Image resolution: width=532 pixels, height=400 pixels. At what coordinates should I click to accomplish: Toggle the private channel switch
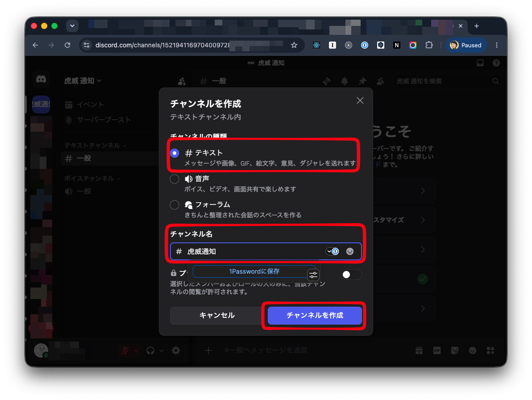pos(351,275)
